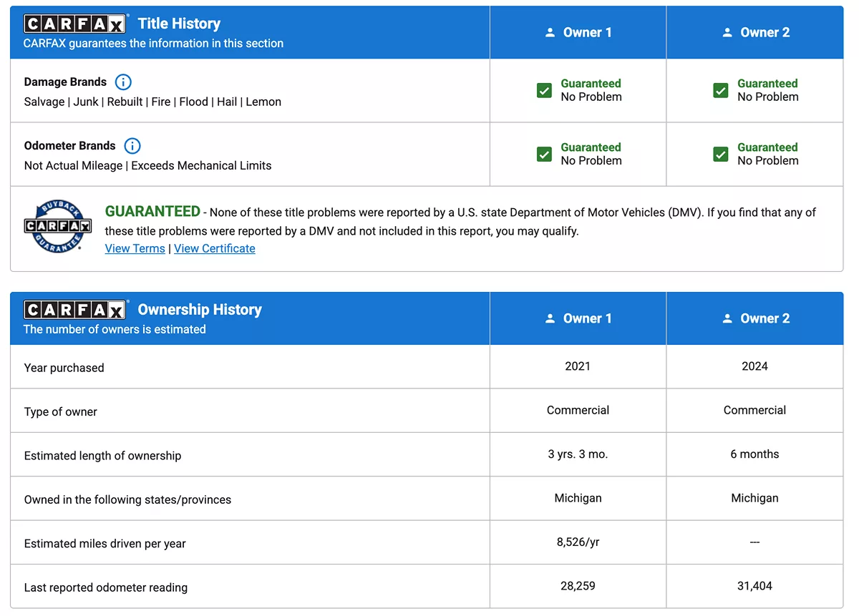This screenshot has width=859, height=616.
Task: Click Owner 1 Damage Brands green checkmark
Action: (x=544, y=90)
